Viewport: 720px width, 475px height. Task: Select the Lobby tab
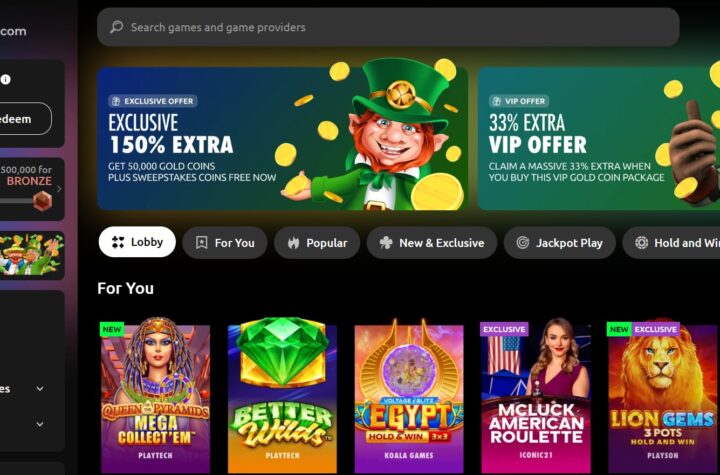(x=137, y=242)
